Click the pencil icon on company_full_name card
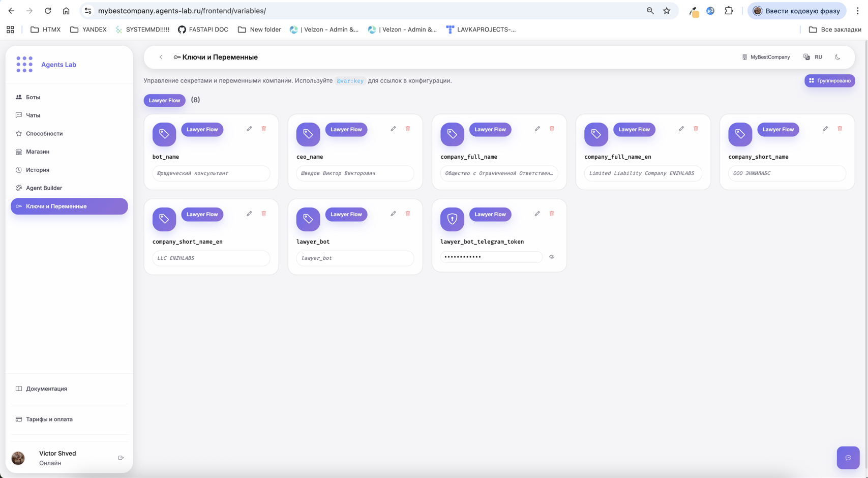Image resolution: width=868 pixels, height=478 pixels. [x=537, y=129]
